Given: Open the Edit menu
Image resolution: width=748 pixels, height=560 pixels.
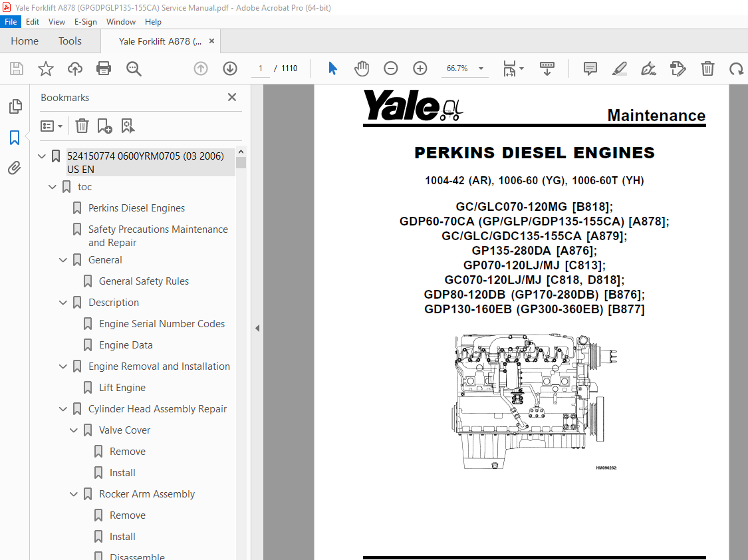Looking at the screenshot, I should tap(33, 22).
